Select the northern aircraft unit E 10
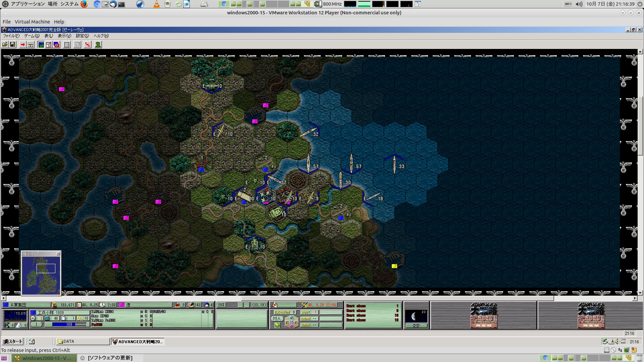The image size is (644, 362). tap(212, 84)
